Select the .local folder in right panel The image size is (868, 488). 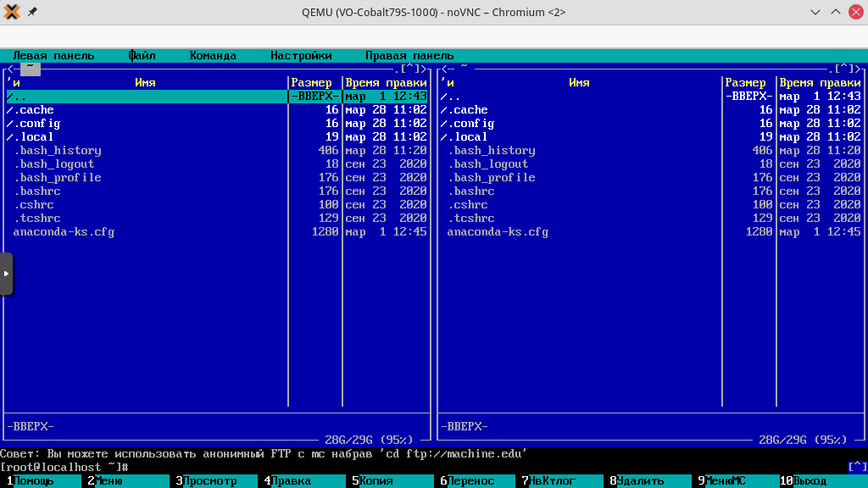click(x=651, y=136)
